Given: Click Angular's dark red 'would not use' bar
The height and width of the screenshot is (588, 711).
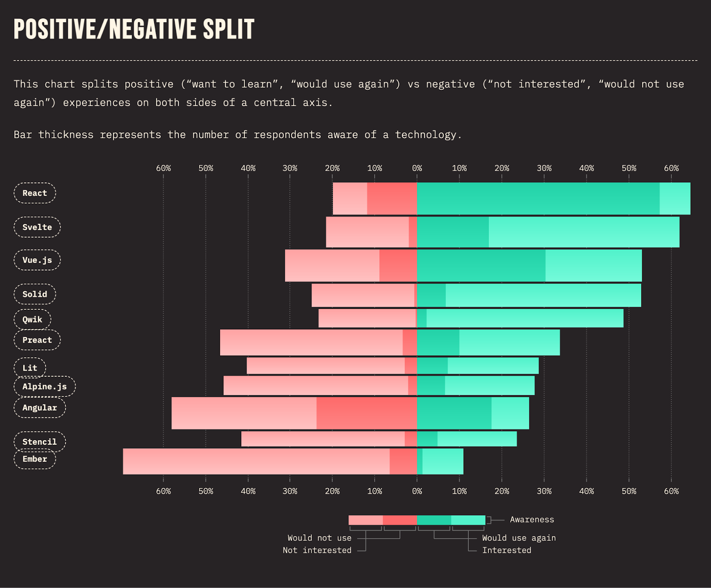Looking at the screenshot, I should tap(367, 413).
